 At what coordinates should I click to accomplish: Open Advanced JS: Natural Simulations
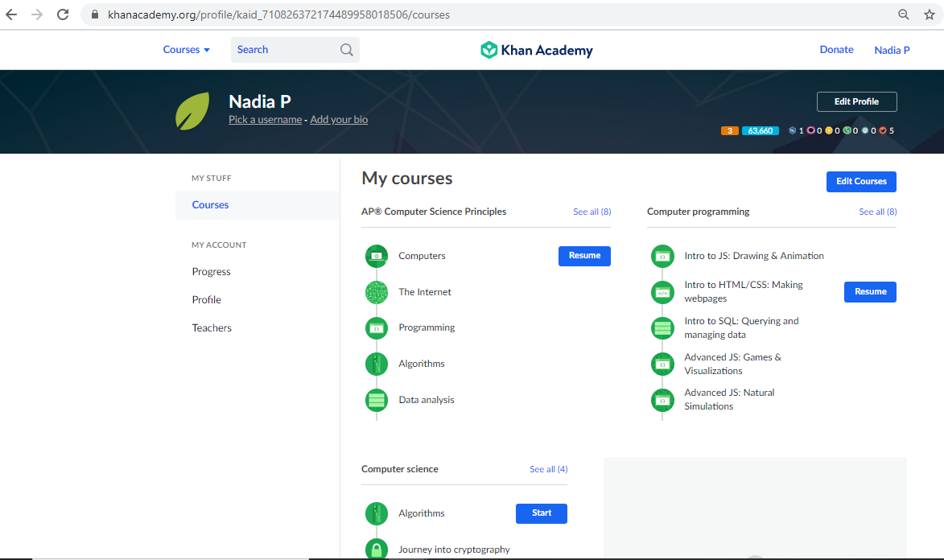point(729,400)
